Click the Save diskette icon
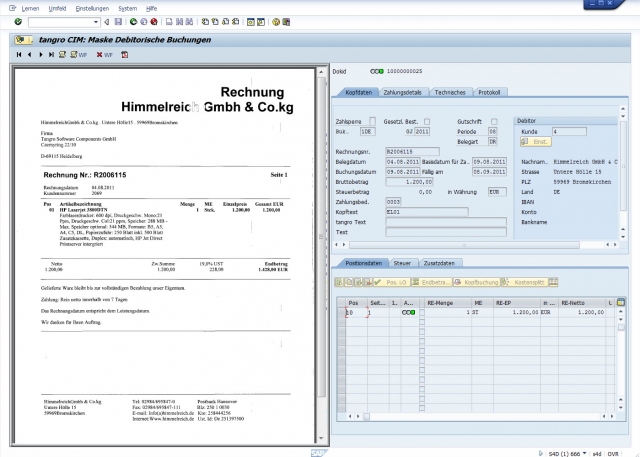This screenshot has height=457, width=640. tap(118, 22)
